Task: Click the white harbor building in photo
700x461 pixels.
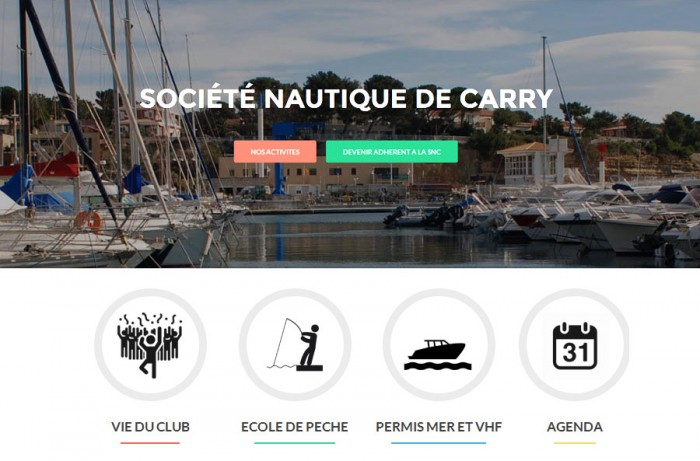Action: click(531, 163)
